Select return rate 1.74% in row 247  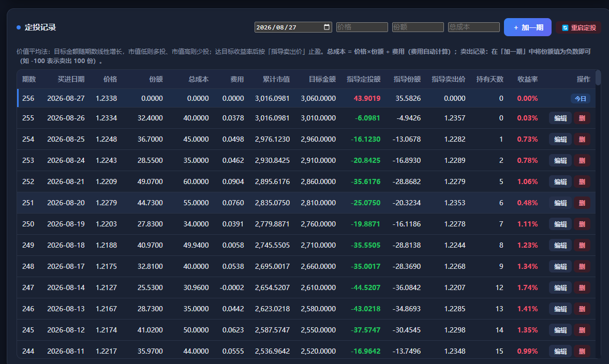(x=527, y=287)
